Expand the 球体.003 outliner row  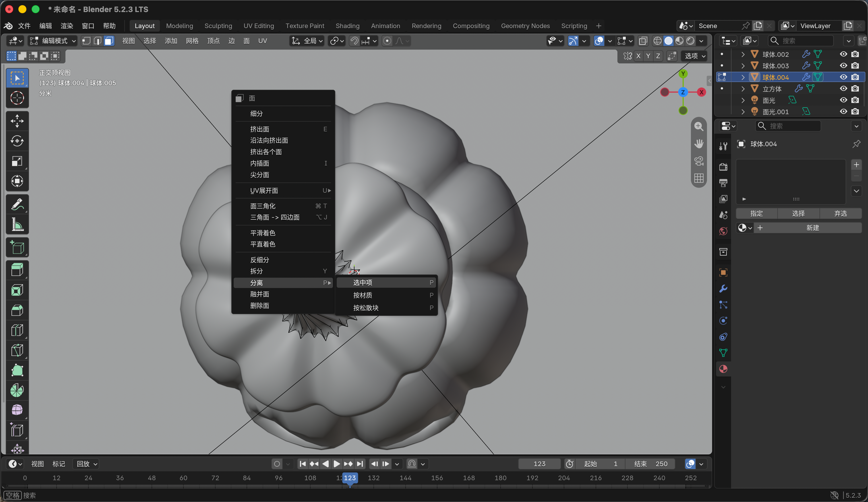(x=743, y=66)
